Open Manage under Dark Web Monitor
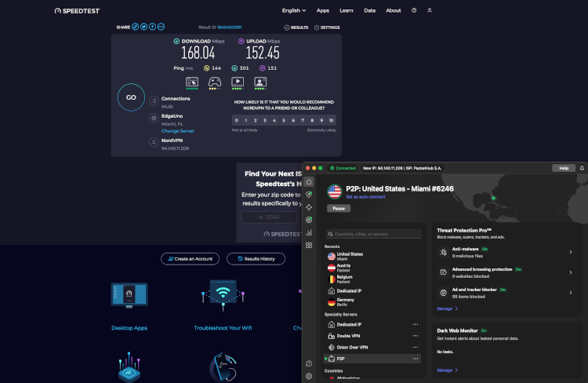588x383 pixels. (447, 370)
